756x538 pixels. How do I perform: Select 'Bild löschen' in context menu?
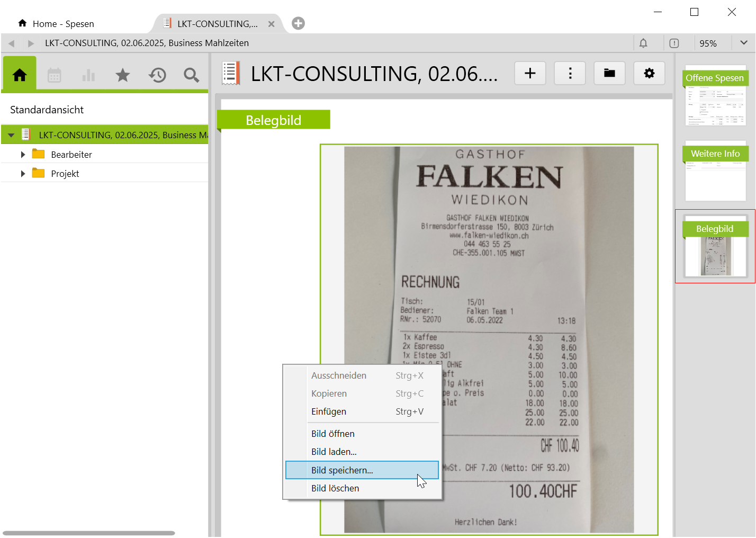[x=335, y=488]
